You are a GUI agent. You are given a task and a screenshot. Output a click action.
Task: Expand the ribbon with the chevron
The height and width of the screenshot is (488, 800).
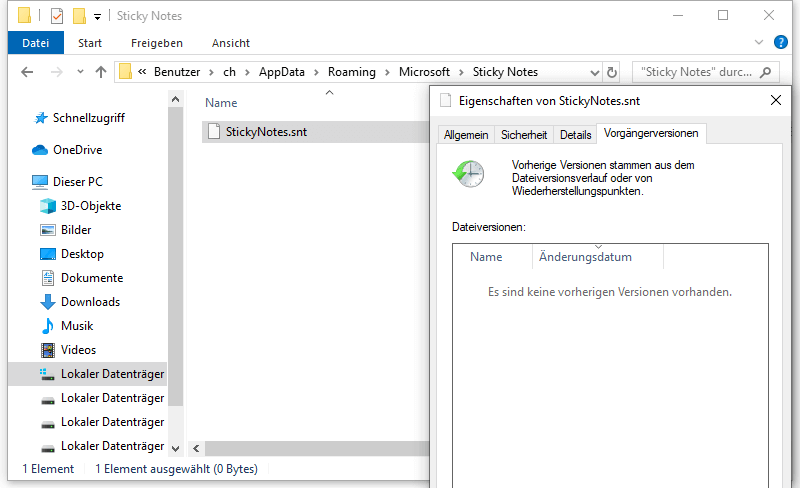pos(759,42)
